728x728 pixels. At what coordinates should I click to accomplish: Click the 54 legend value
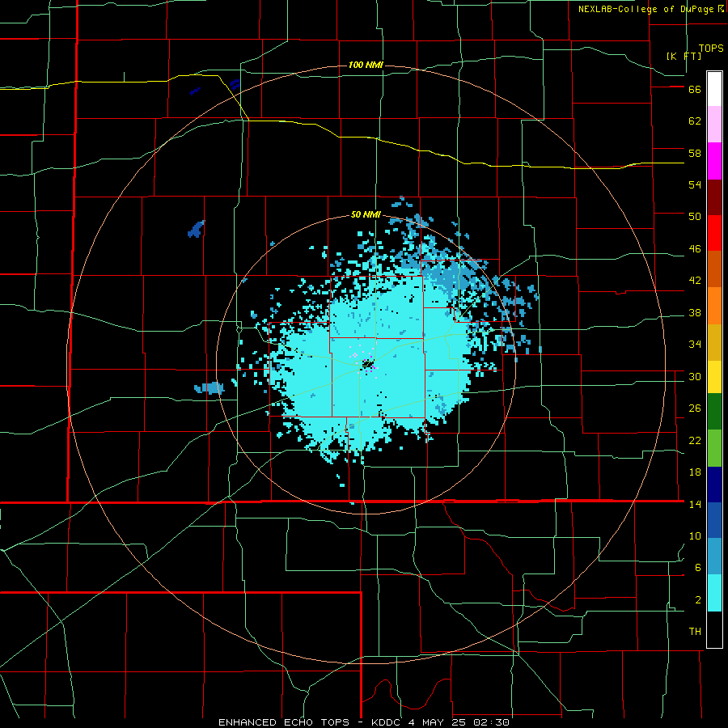point(695,184)
